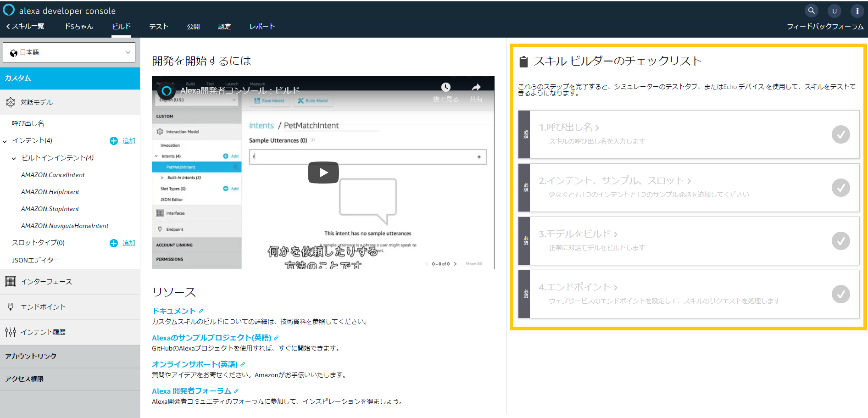Click the grid icon beside インターフェース
This screenshot has width=868, height=418.
click(x=11, y=282)
